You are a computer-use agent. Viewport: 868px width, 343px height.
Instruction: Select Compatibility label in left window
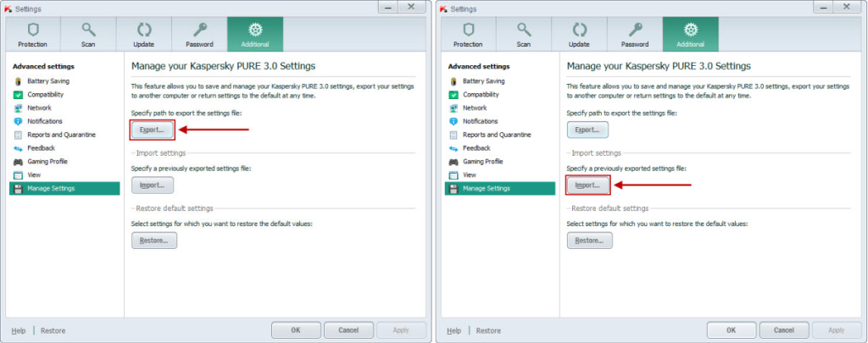(x=46, y=95)
